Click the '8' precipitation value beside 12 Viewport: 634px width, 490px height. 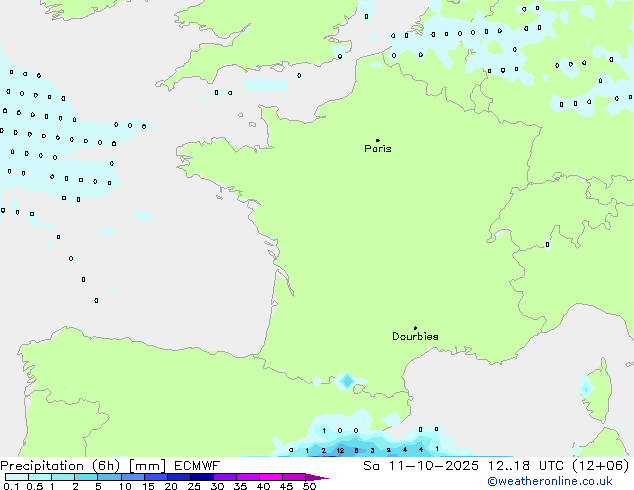(x=356, y=450)
